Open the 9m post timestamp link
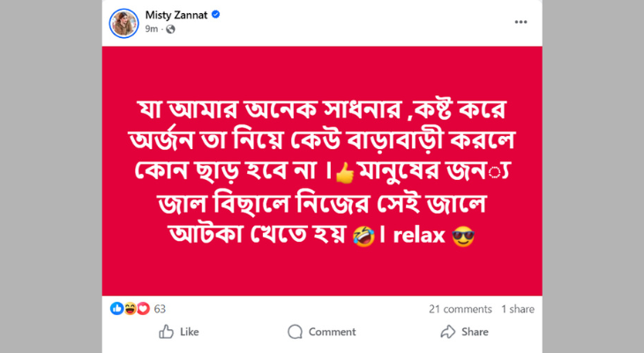The image size is (644, 353). [151, 29]
